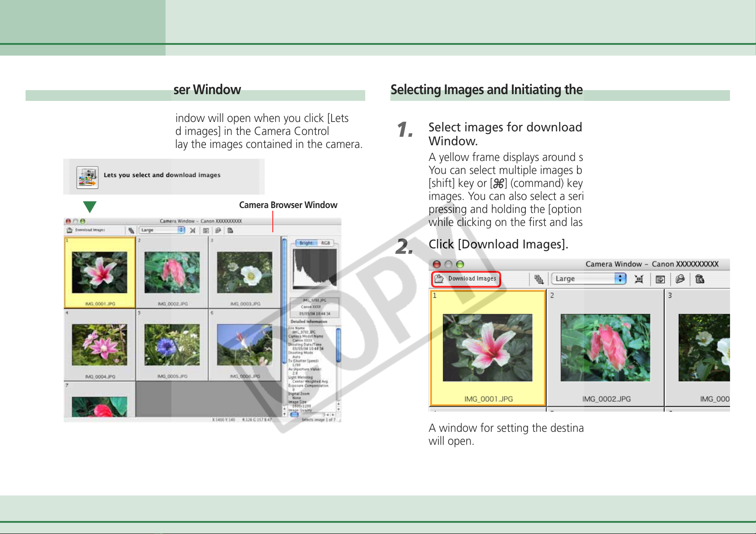Click the fit-size arrows icon in the Camera Browser Window toolbar

(193, 230)
